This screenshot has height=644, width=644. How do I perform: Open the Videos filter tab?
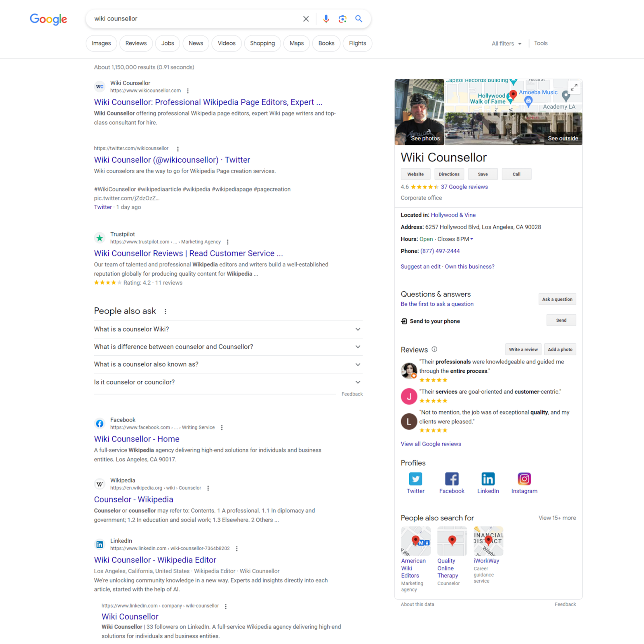point(227,43)
